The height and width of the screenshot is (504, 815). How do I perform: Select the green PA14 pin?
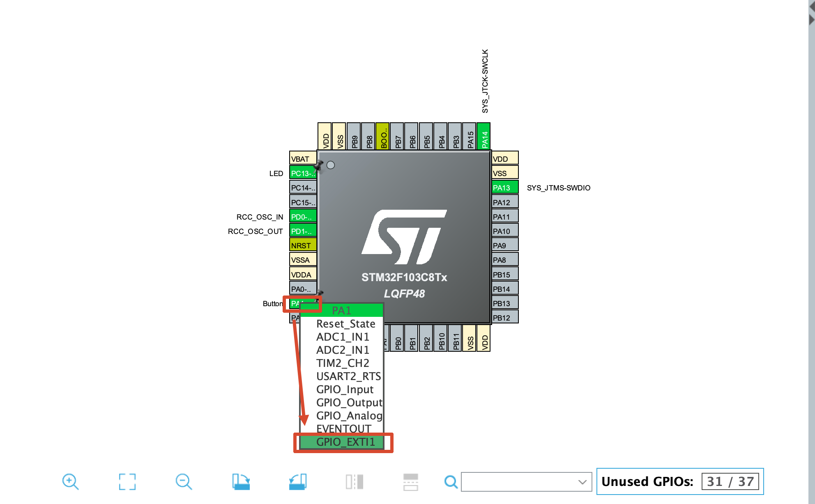click(x=484, y=136)
